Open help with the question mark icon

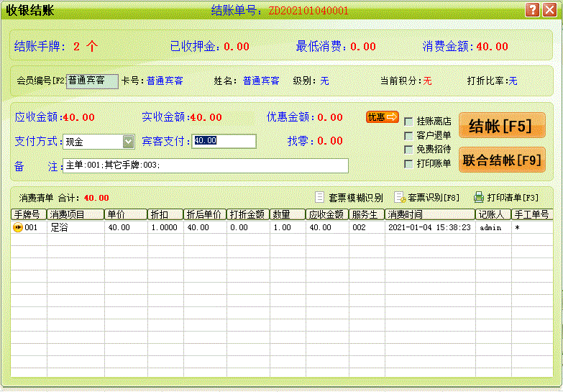click(532, 10)
